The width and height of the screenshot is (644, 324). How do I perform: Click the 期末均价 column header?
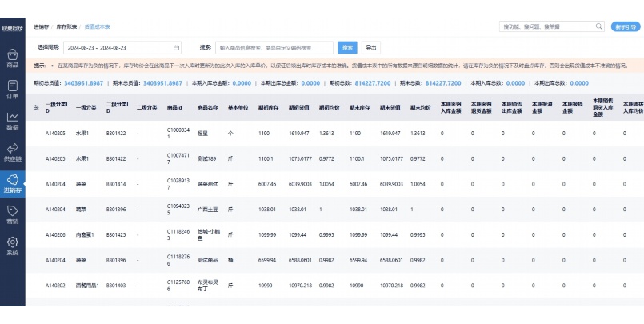click(420, 107)
